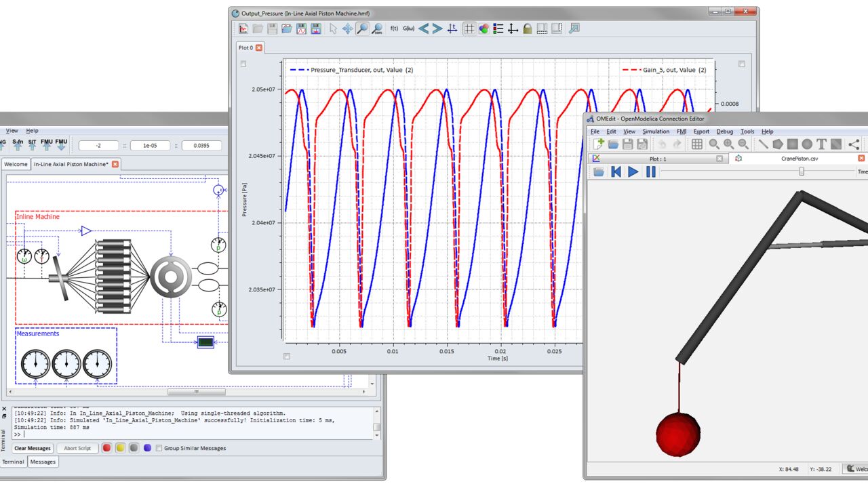Open frequency analysis with the G(jω) icon

point(408,28)
